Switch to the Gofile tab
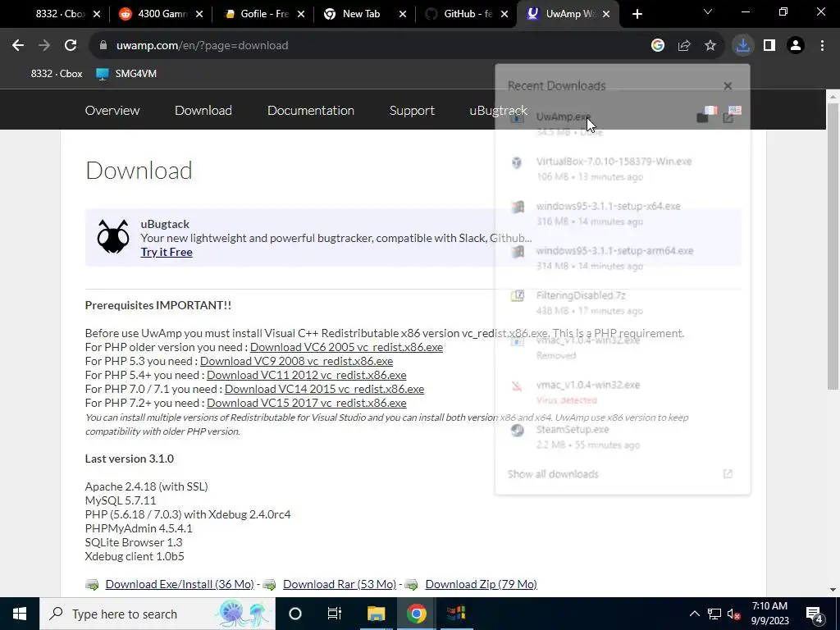This screenshot has height=630, width=840. tap(262, 14)
